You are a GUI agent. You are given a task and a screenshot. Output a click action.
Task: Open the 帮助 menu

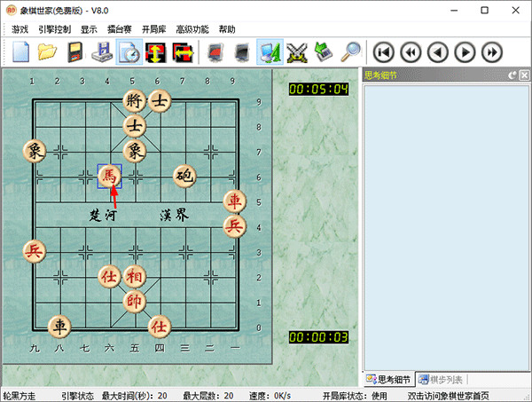pos(227,29)
